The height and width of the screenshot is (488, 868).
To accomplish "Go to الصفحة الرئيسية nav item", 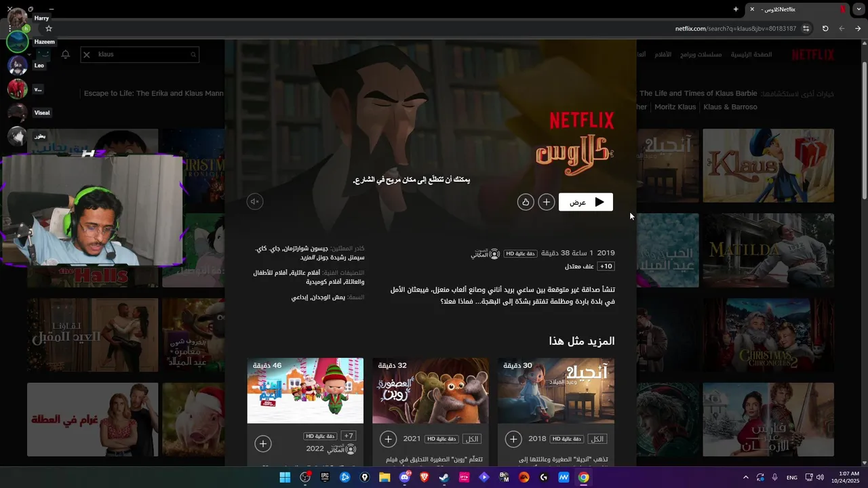I will [x=751, y=54].
